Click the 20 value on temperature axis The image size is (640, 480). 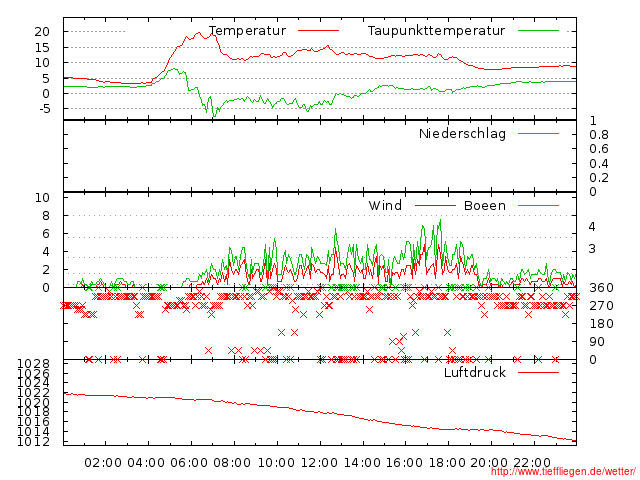point(42,31)
